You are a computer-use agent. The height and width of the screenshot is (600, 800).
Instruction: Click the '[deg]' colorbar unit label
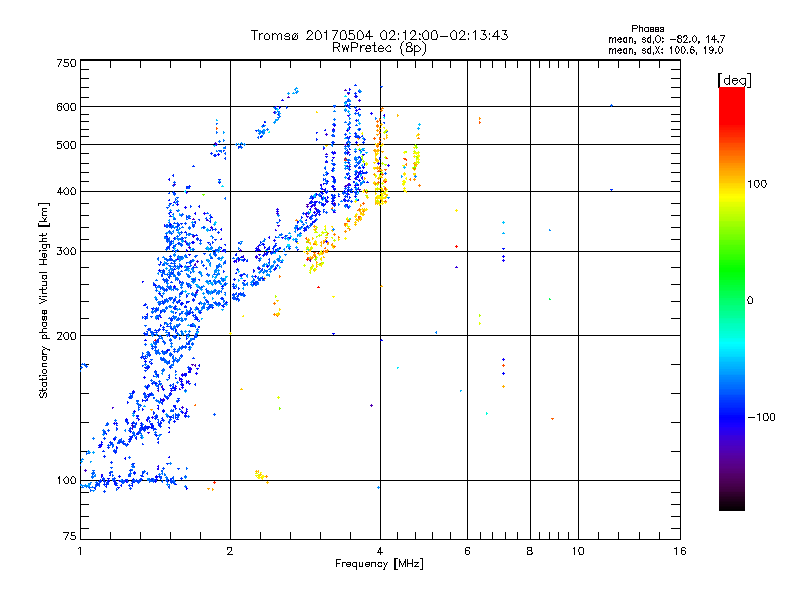point(734,80)
